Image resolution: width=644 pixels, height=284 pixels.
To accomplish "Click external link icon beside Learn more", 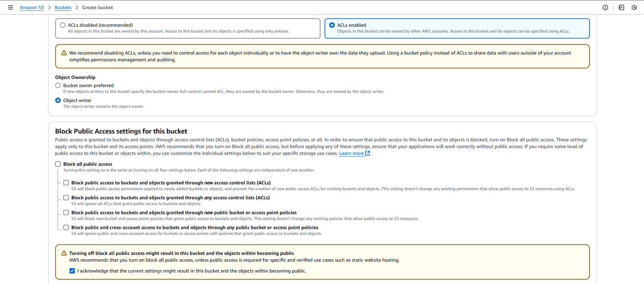I will (x=368, y=154).
